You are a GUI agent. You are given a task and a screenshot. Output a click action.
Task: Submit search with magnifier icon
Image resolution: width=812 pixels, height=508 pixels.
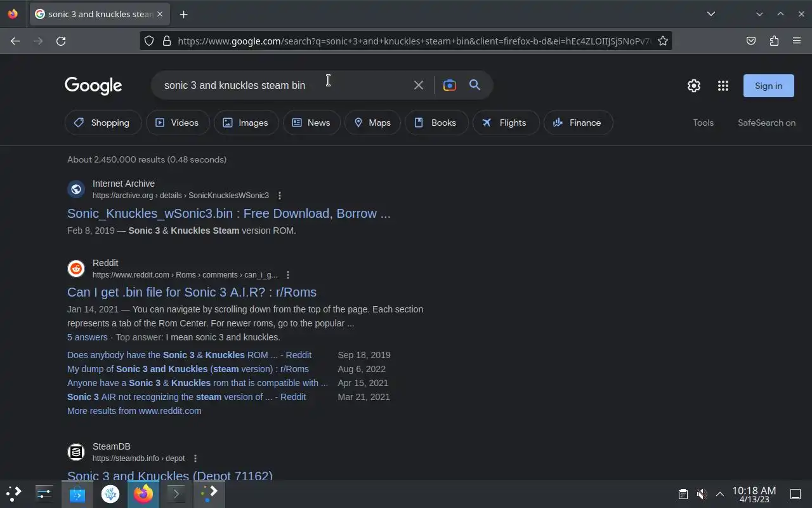coord(475,85)
